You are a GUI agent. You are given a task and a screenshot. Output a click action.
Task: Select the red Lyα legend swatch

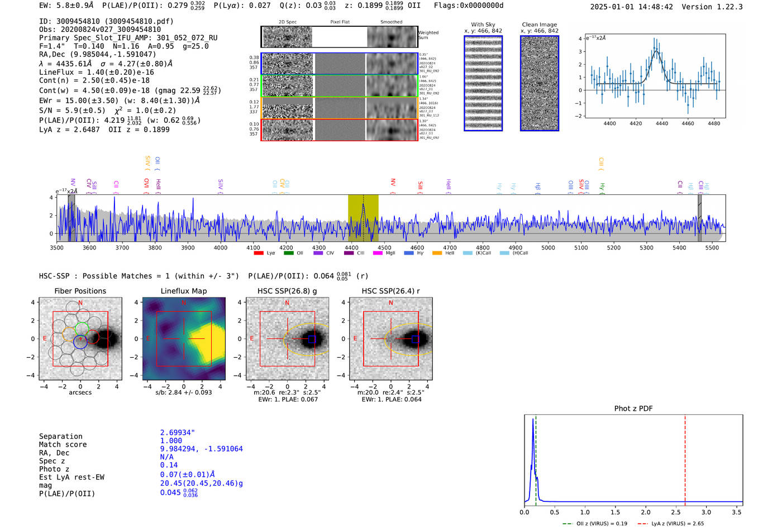[259, 253]
